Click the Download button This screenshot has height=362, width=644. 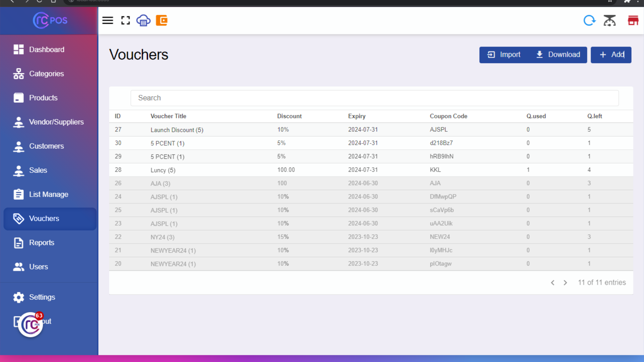(x=558, y=55)
